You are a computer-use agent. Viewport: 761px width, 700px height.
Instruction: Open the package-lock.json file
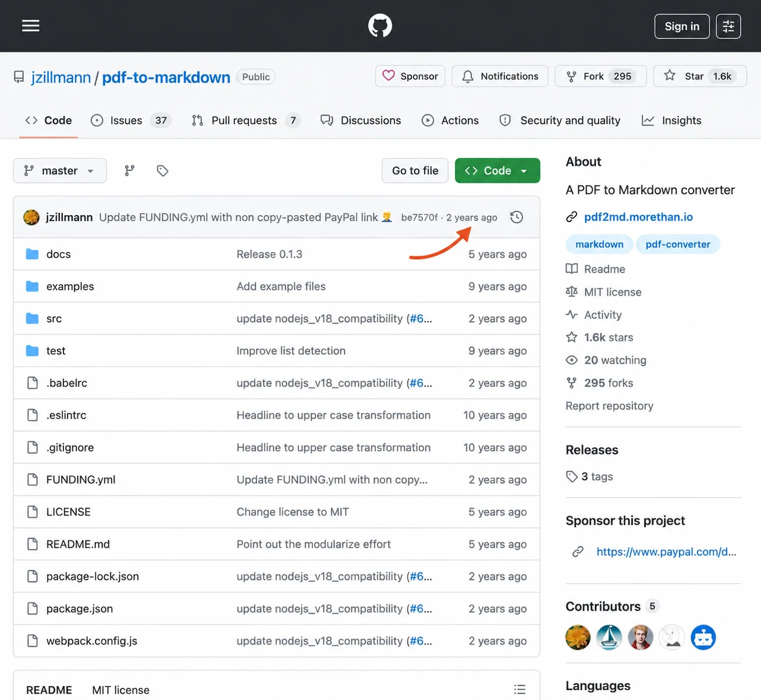[93, 577]
